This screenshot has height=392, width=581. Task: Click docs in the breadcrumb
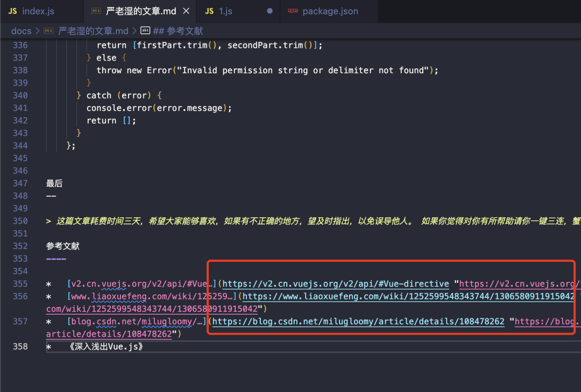click(x=21, y=31)
